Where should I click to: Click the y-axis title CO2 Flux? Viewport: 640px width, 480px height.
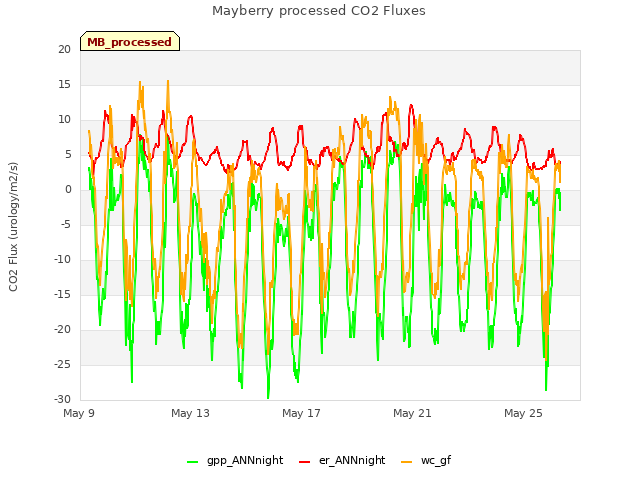(13, 227)
